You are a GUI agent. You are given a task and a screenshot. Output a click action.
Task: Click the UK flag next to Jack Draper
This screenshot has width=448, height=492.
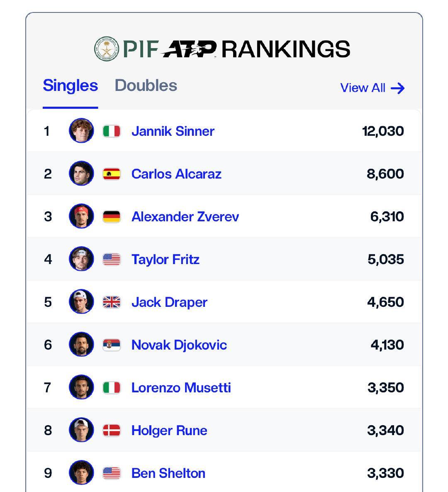point(112,302)
